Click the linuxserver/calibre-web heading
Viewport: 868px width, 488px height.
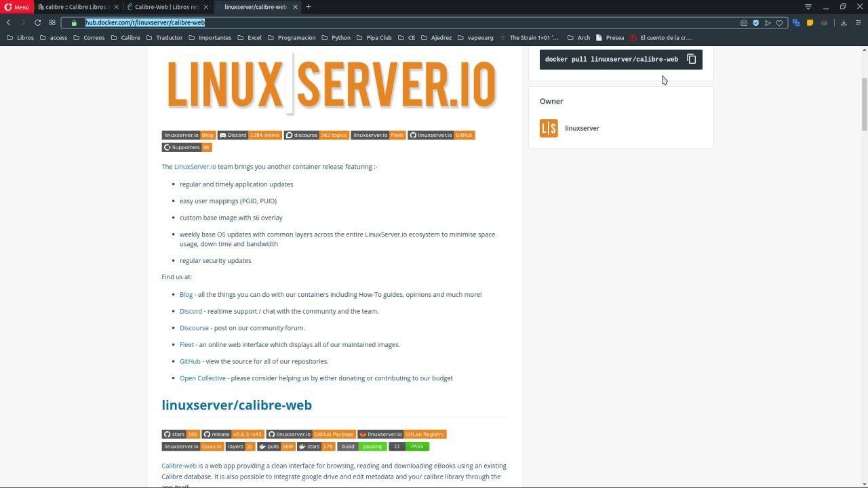pos(237,405)
